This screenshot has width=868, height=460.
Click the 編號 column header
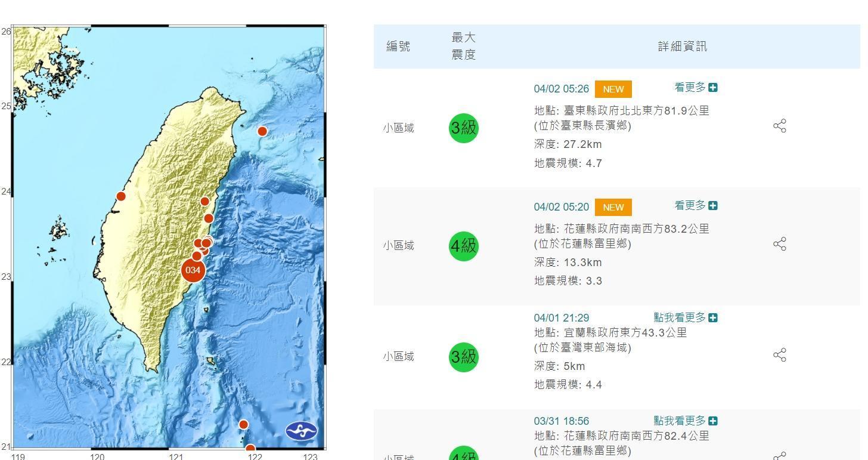pyautogui.click(x=398, y=46)
